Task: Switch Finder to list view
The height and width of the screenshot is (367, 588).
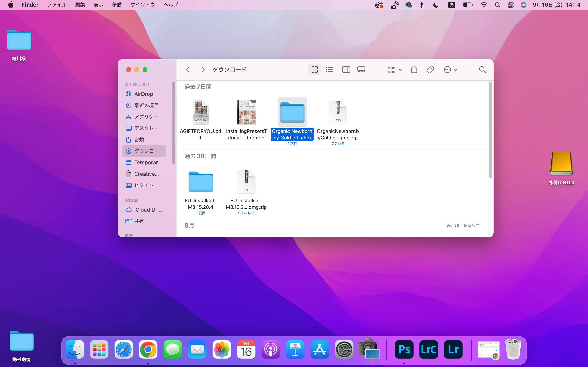Action: pos(330,70)
